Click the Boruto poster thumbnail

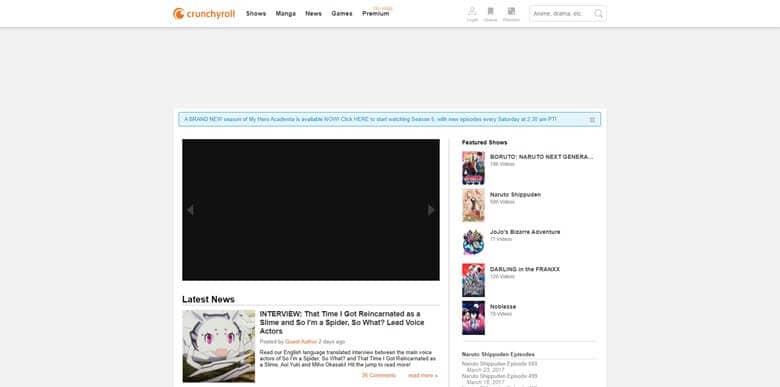[473, 168]
